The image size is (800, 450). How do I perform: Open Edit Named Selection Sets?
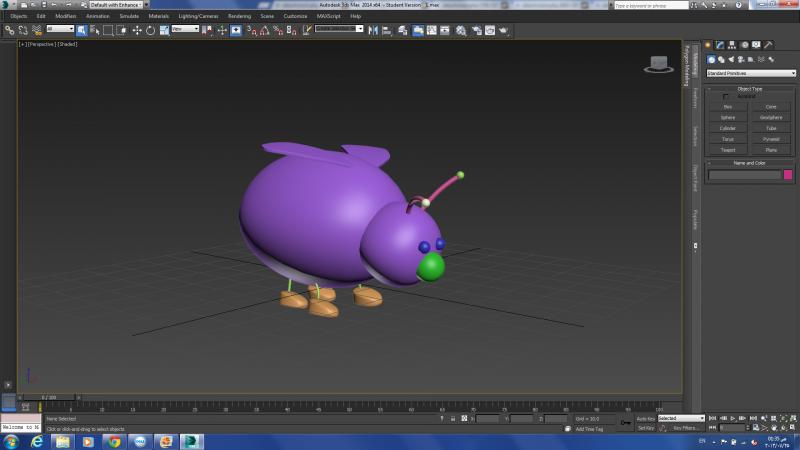click(307, 31)
